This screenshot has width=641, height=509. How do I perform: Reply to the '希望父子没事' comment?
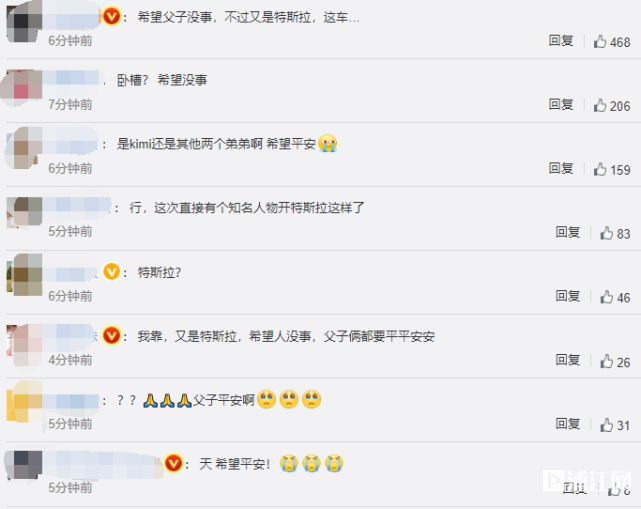(x=561, y=40)
